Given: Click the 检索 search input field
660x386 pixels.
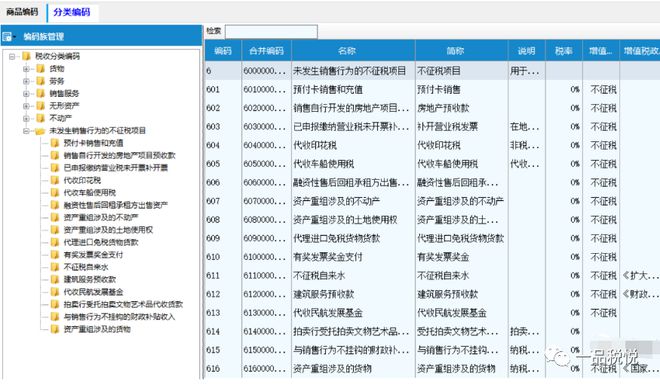Looking at the screenshot, I should pyautogui.click(x=271, y=32).
